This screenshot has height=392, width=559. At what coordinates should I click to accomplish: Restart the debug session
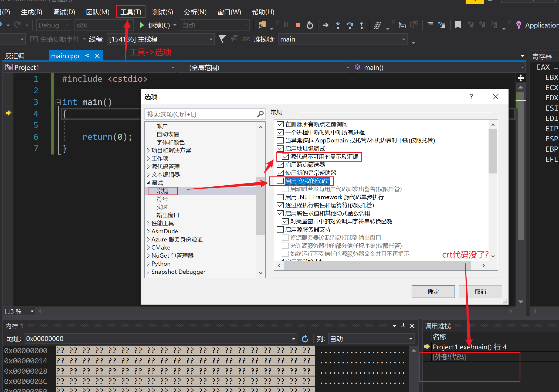pos(310,25)
